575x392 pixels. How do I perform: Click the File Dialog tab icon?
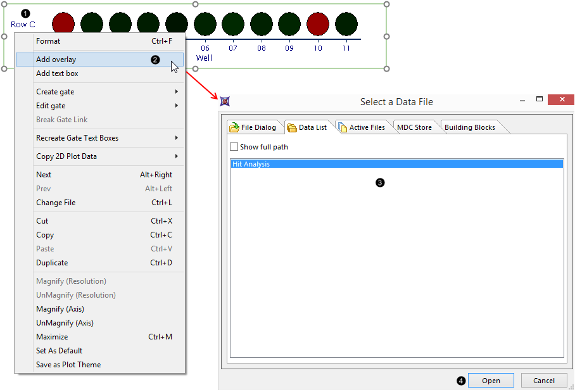234,127
